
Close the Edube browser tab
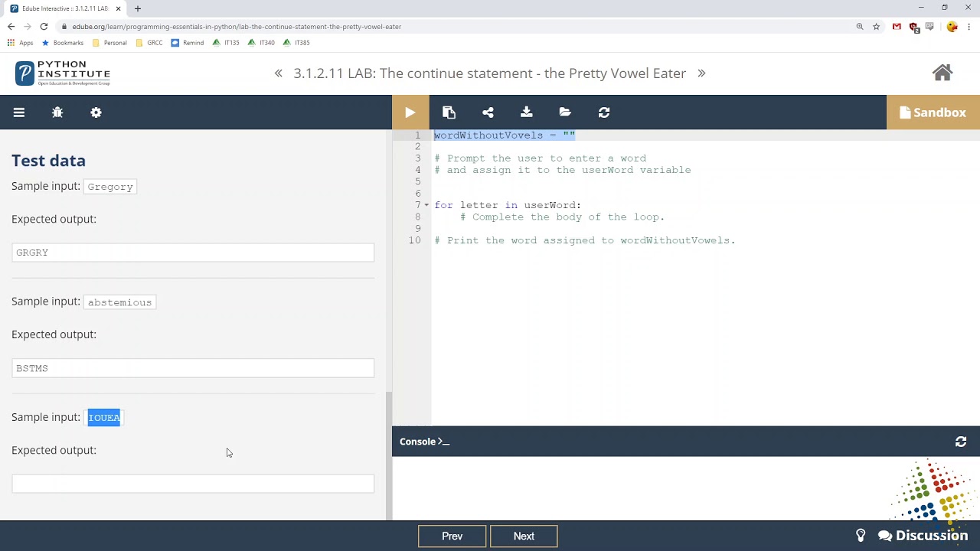(x=119, y=8)
